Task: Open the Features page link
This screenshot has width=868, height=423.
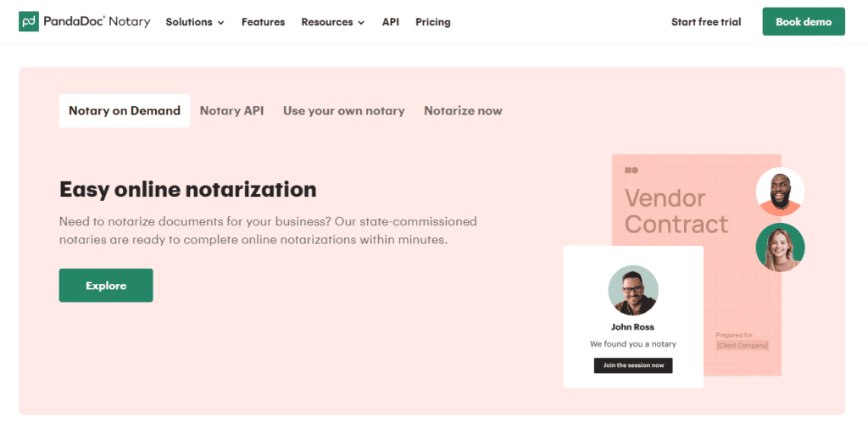Action: coord(263,22)
